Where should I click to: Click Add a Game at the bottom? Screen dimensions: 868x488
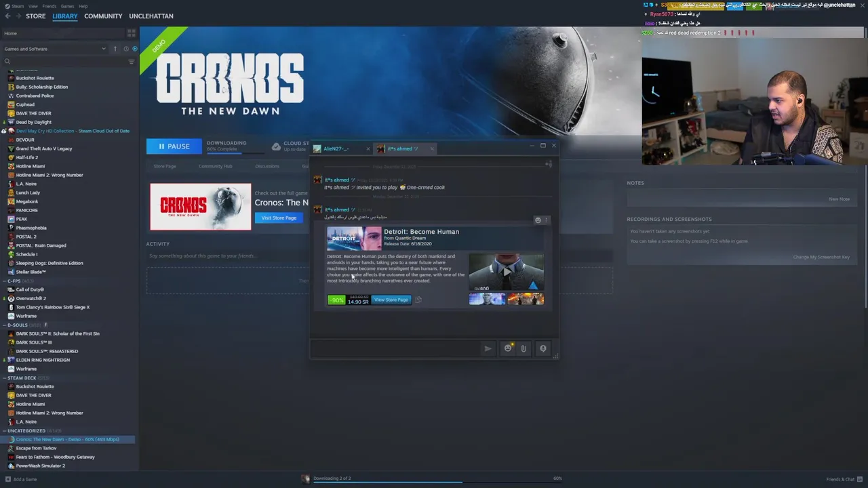pos(20,479)
